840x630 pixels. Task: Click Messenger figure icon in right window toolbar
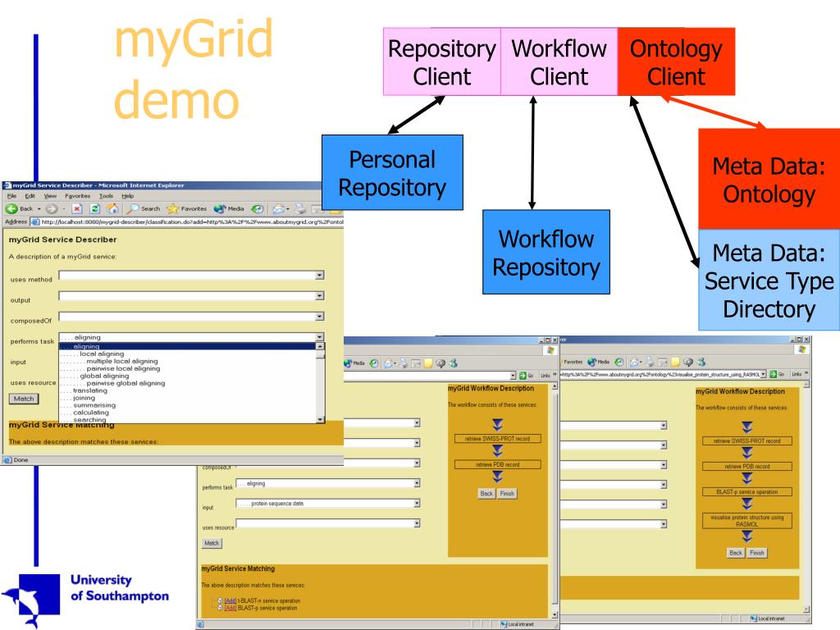click(x=701, y=362)
